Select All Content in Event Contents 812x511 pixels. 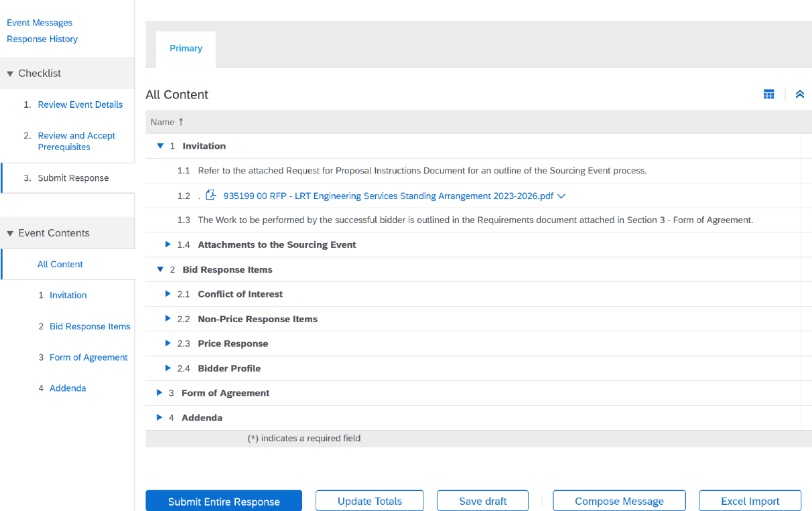60,265
